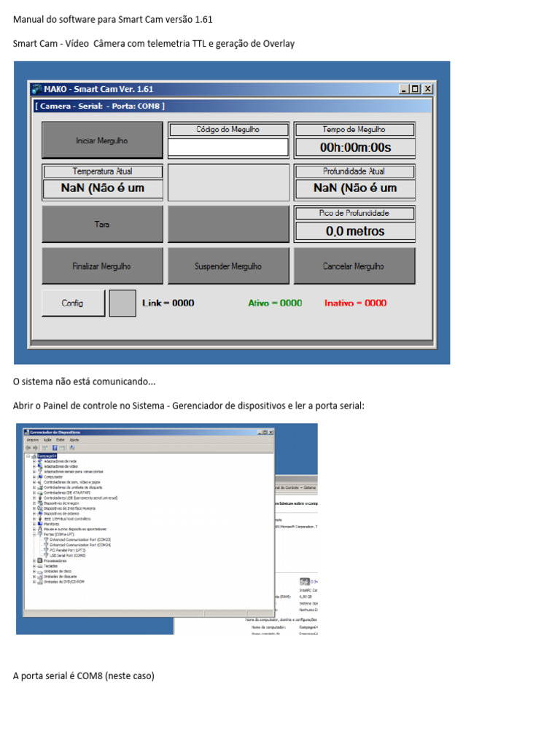Select Enhanced Communication Port (COM23)

(80, 539)
